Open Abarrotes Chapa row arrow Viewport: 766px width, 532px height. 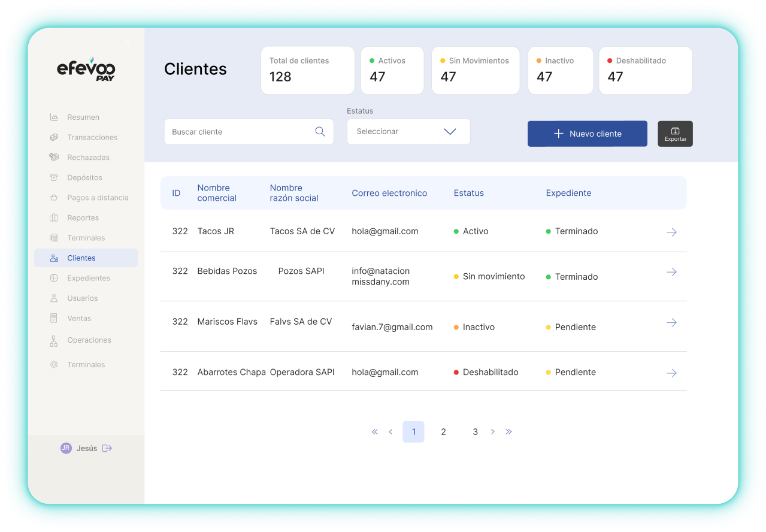tap(671, 373)
